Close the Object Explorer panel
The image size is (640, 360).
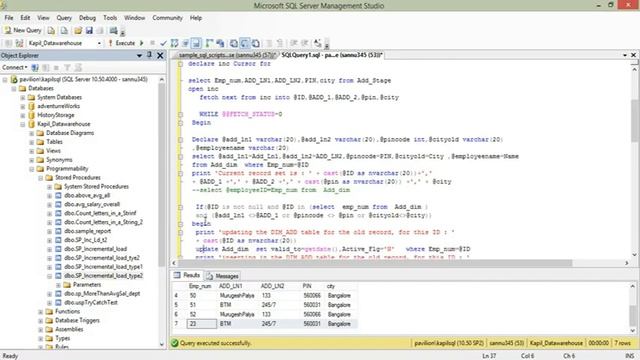(160, 56)
